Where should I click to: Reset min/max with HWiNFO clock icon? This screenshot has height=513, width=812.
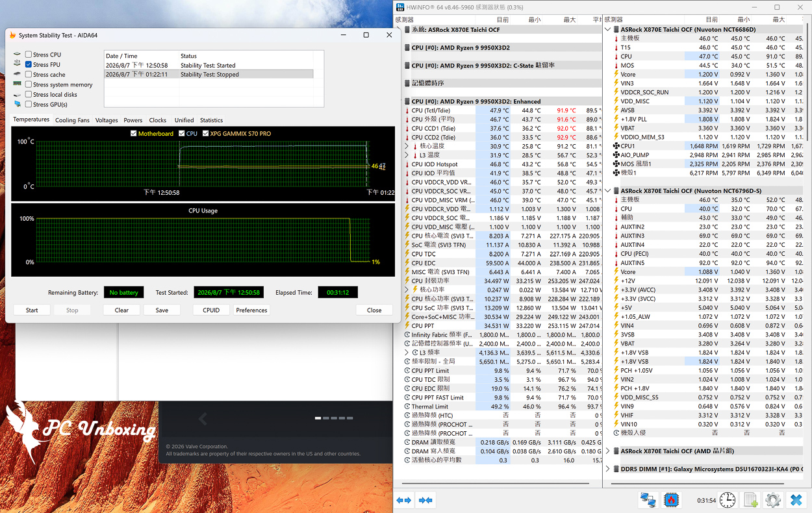(x=728, y=500)
